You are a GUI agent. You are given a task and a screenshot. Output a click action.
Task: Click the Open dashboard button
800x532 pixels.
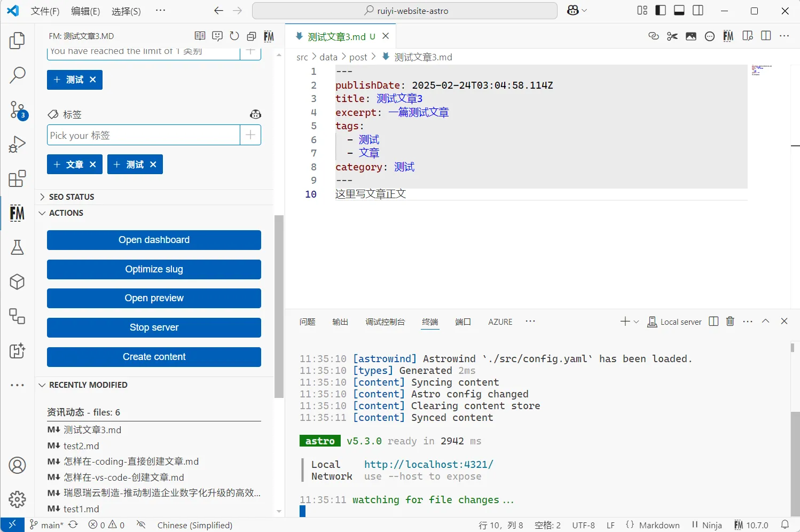pyautogui.click(x=154, y=240)
